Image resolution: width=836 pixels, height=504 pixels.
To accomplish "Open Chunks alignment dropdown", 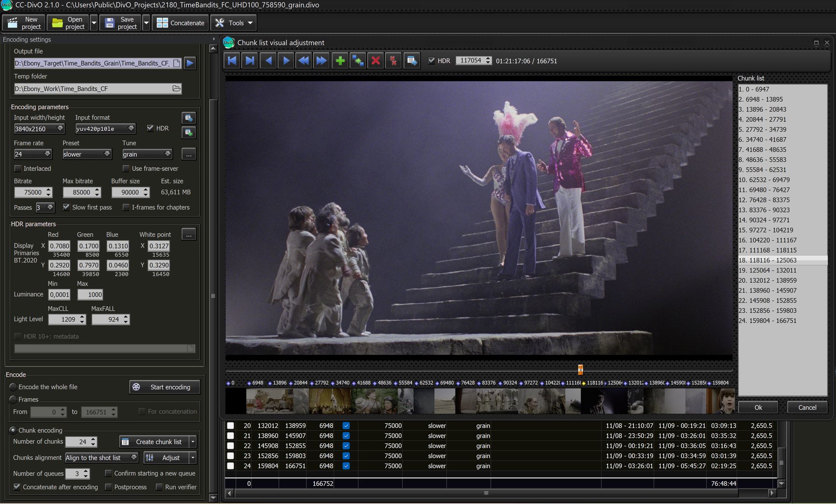I will point(101,458).
